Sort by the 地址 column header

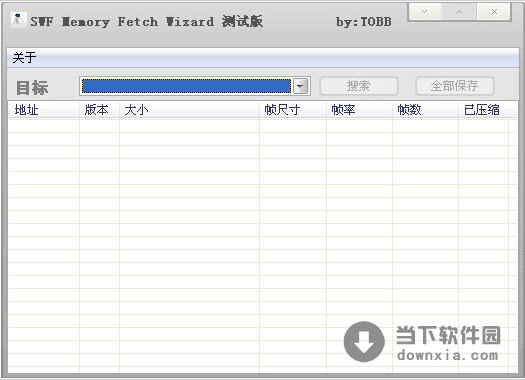click(44, 110)
